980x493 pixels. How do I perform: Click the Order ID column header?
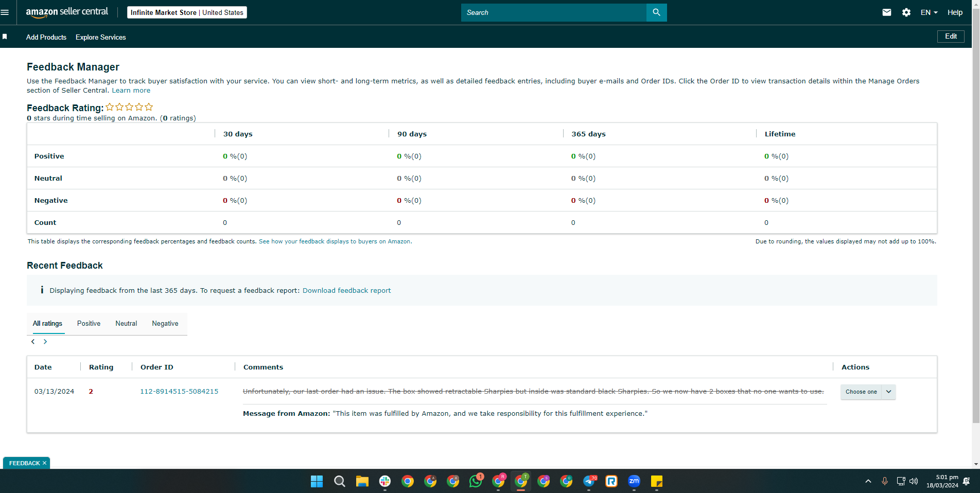157,367
